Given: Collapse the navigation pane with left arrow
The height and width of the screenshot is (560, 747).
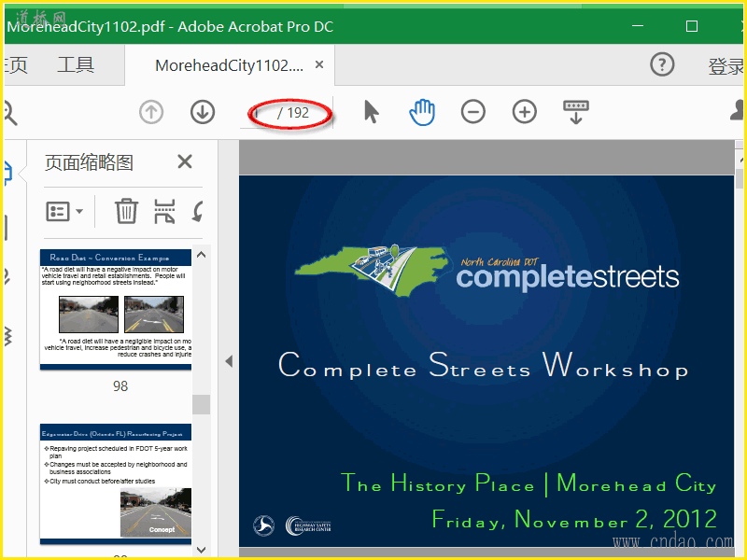Looking at the screenshot, I should click(x=229, y=361).
